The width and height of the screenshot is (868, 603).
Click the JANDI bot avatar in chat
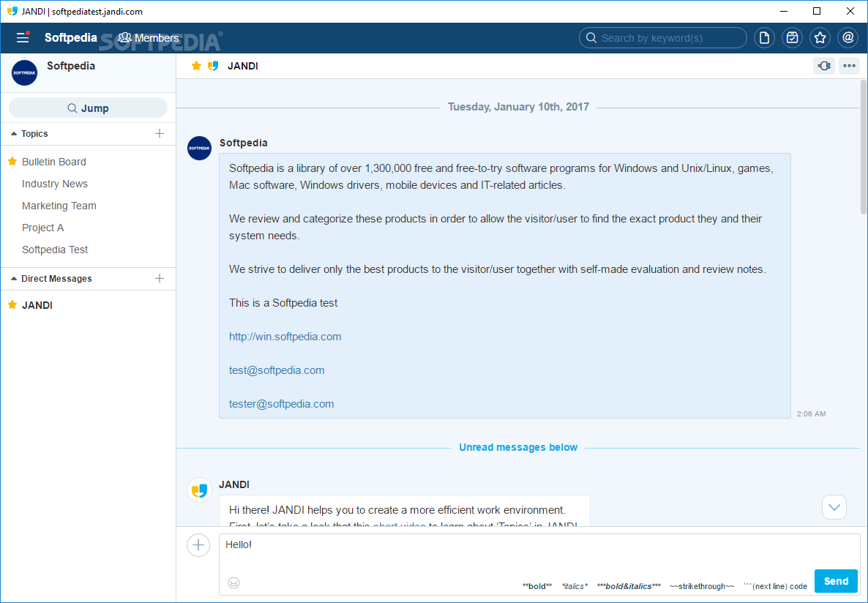click(199, 490)
